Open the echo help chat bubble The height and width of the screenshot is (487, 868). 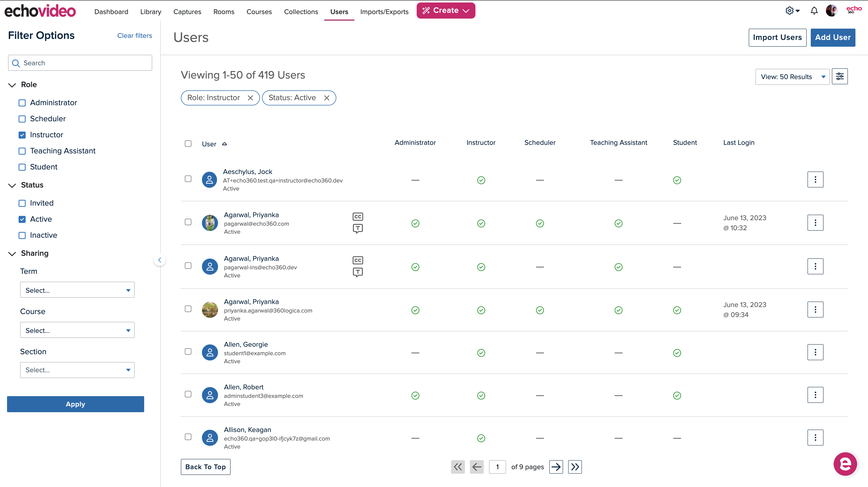click(845, 464)
